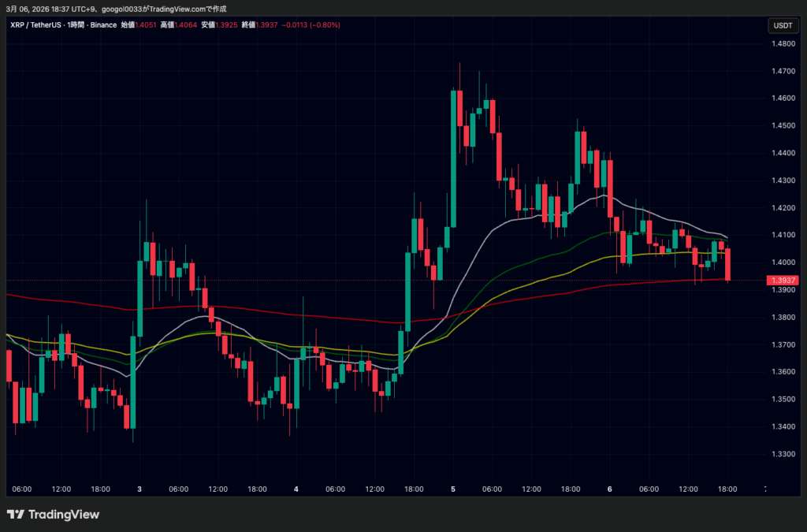The height and width of the screenshot is (532, 807).
Task: Click date marker 5 on time axis
Action: tap(453, 489)
